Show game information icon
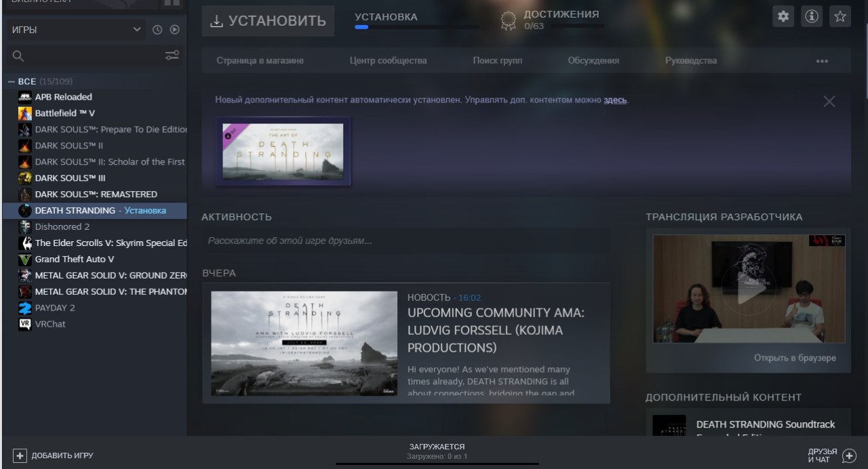 tap(811, 16)
